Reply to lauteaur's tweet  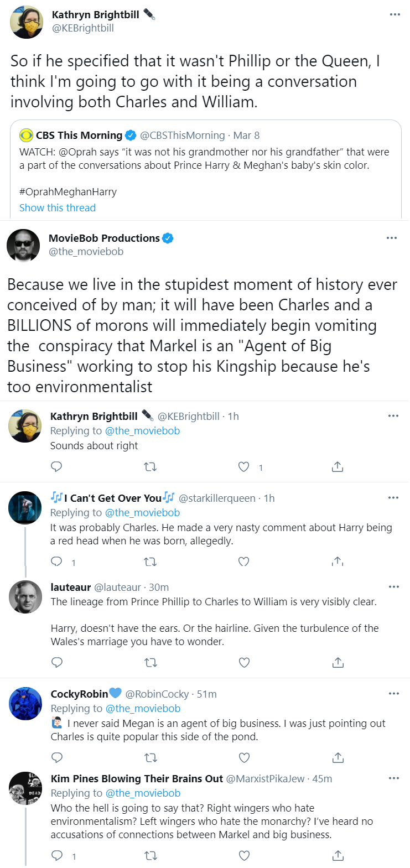[56, 662]
